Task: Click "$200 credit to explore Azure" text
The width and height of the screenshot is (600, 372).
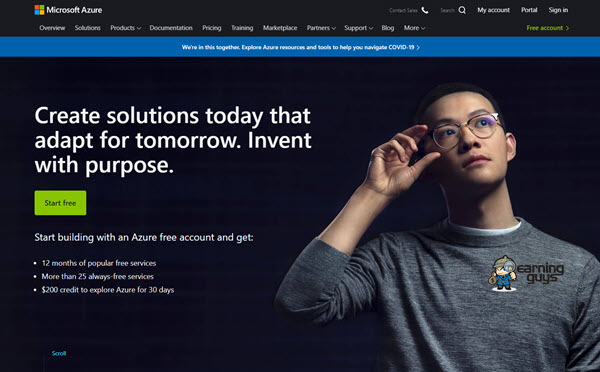Action: click(x=108, y=290)
